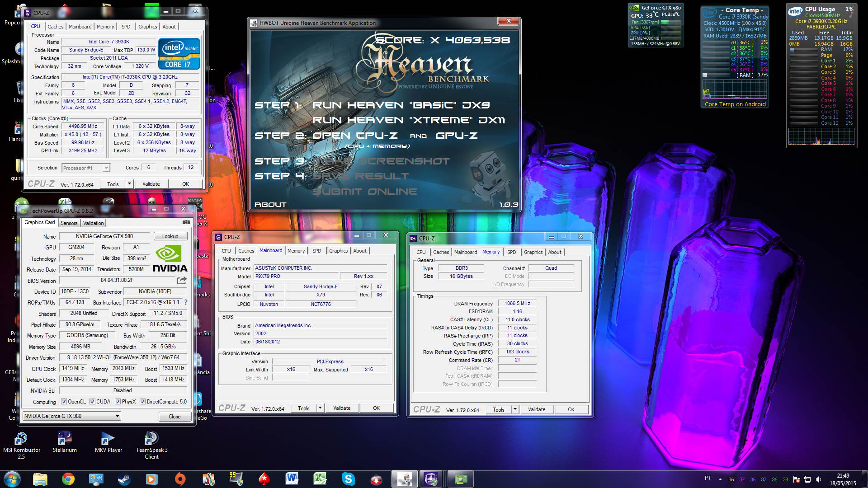The width and height of the screenshot is (868, 488).
Task: Open Microsoft Excel from the taskbar
Action: (x=320, y=479)
